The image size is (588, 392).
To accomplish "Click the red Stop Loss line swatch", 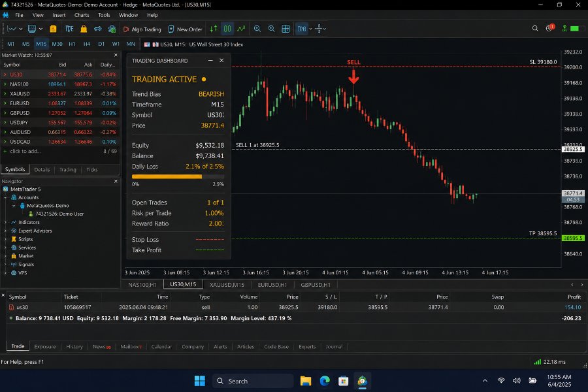I will click(x=210, y=239).
